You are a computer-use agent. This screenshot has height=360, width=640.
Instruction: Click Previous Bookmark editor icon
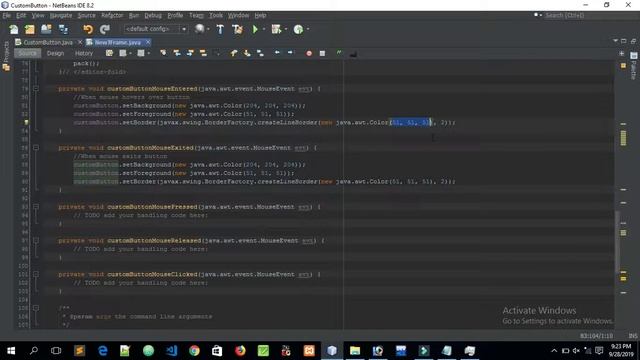click(234, 53)
